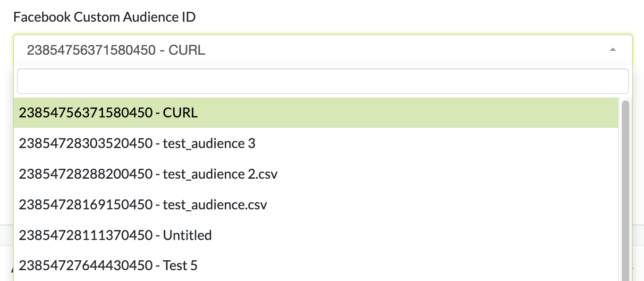Choose the Untitled audience entry
This screenshot has width=644, height=281.
pos(115,235)
